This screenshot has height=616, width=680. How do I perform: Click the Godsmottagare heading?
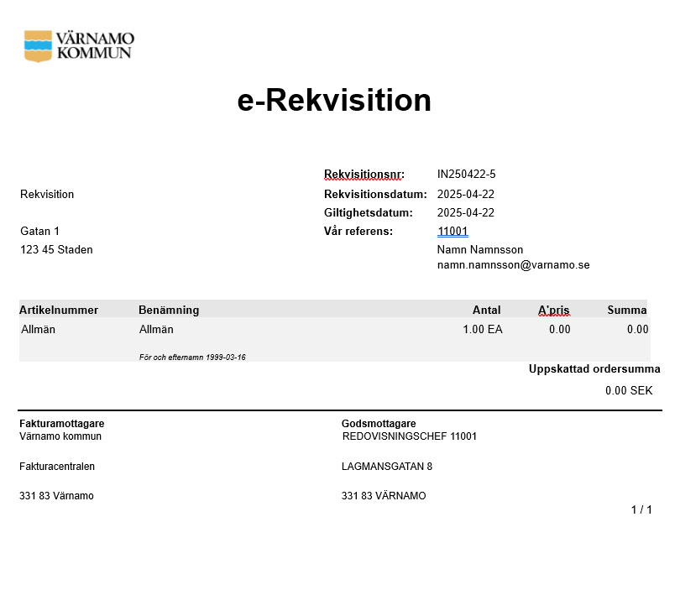379,424
